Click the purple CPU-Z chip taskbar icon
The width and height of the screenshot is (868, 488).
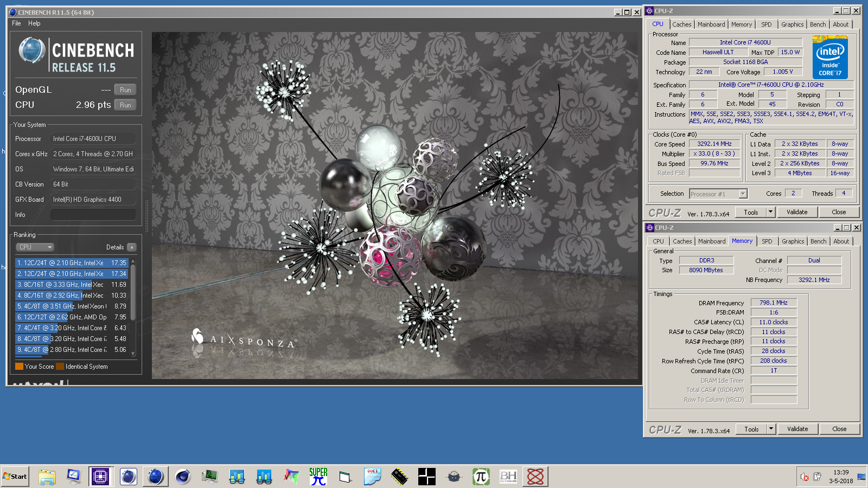[x=101, y=477]
